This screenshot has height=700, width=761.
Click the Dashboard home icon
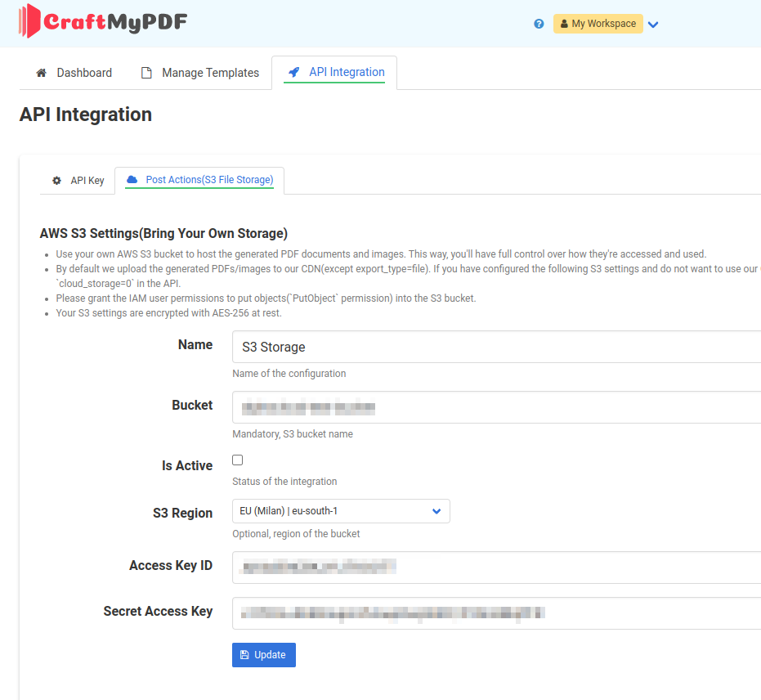(x=42, y=73)
